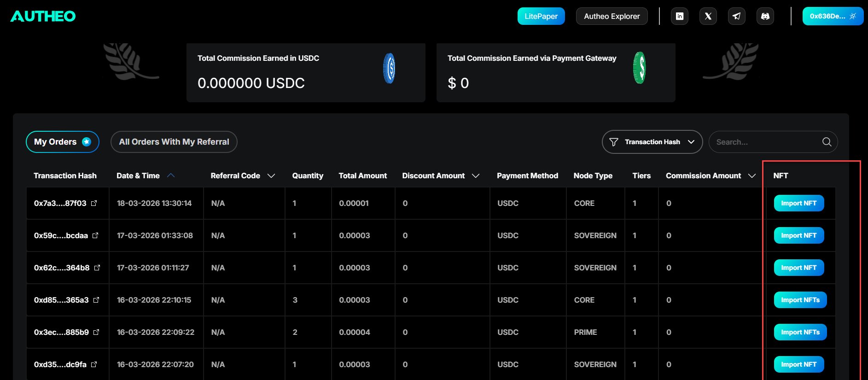Expand the Referral Code column chevron
This screenshot has width=868, height=380.
271,175
